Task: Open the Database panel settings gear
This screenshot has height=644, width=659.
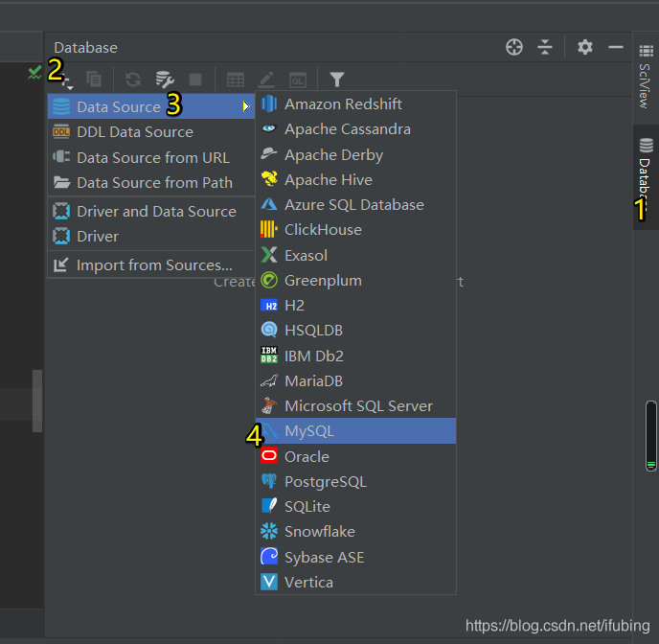Action: pos(584,47)
